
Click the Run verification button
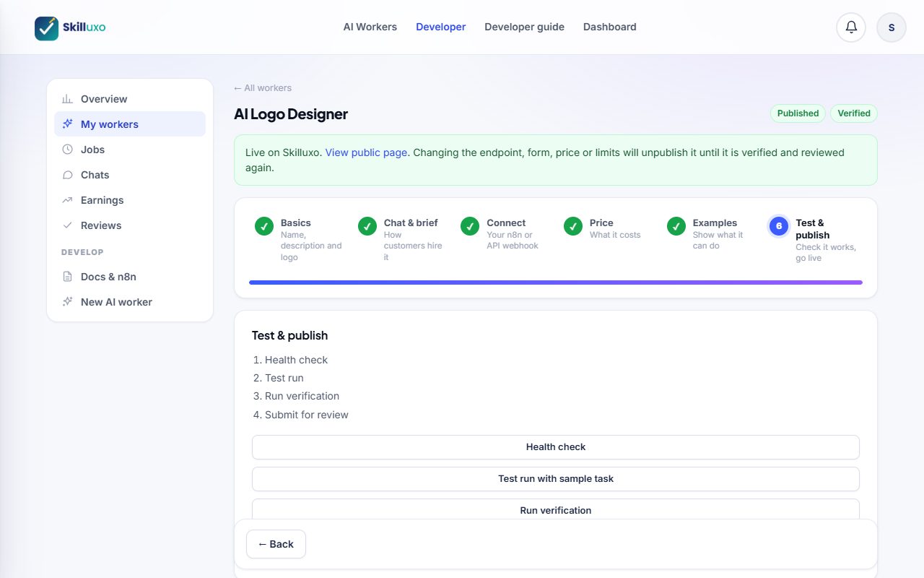(556, 509)
